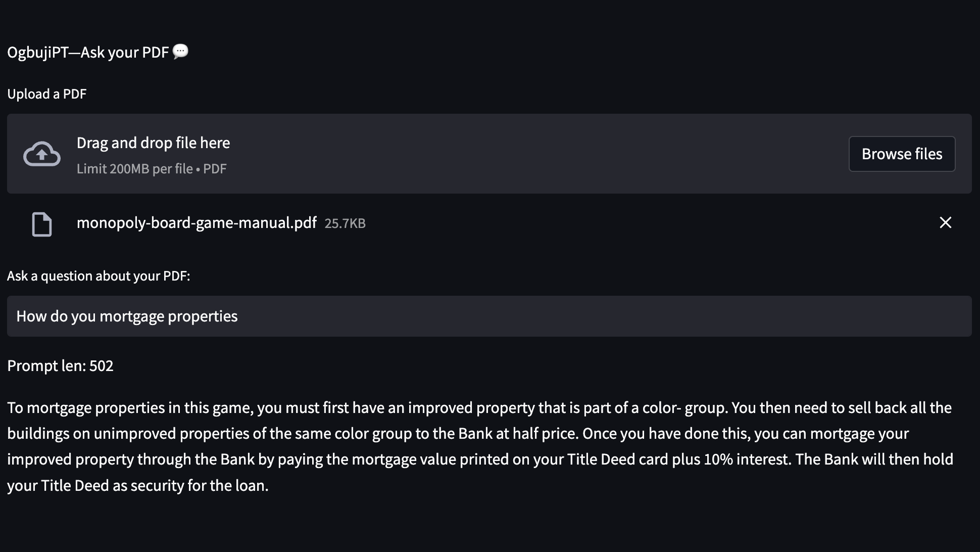Focus the question input field
The height and width of the screenshot is (552, 980).
tap(489, 316)
